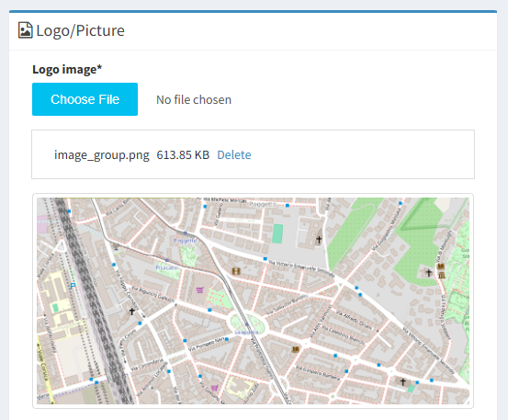Click the 'No file chosen' text

click(194, 100)
